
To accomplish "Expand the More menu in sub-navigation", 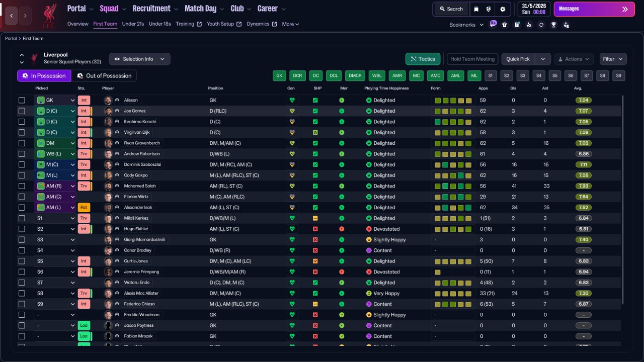I will pos(290,24).
